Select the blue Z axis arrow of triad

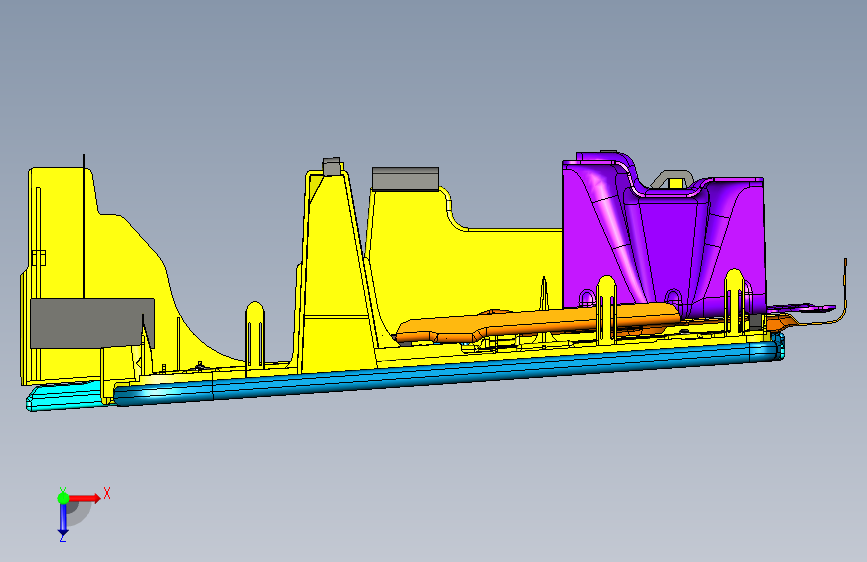pos(63,520)
